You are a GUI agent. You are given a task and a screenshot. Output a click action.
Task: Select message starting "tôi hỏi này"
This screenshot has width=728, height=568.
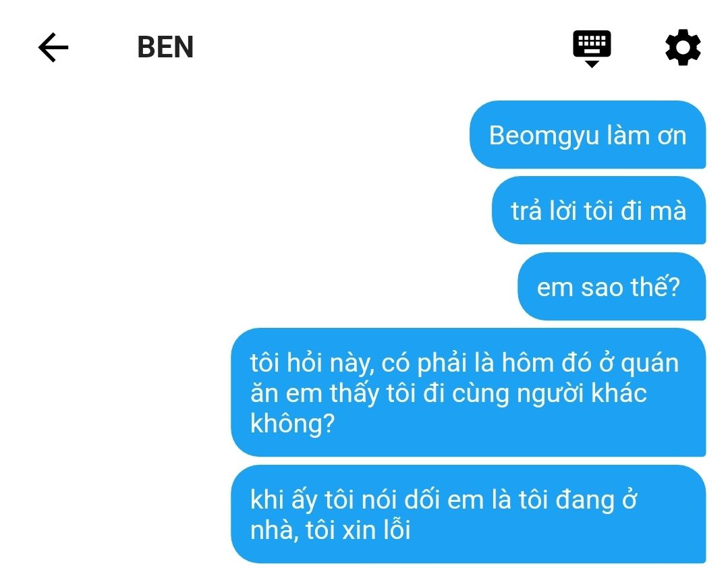[468, 392]
